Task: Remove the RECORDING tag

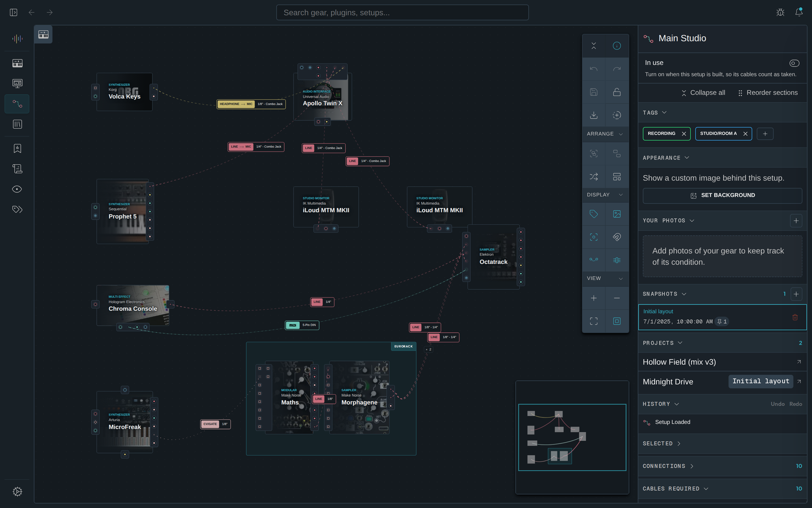Action: (684, 134)
